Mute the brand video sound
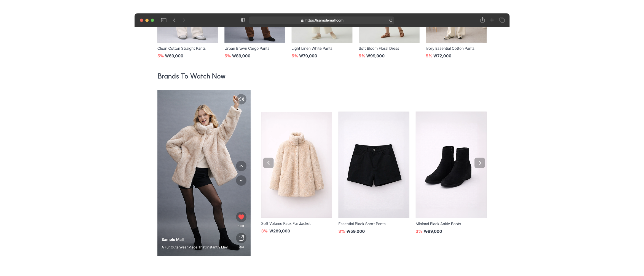This screenshot has height=276, width=644. click(x=241, y=99)
